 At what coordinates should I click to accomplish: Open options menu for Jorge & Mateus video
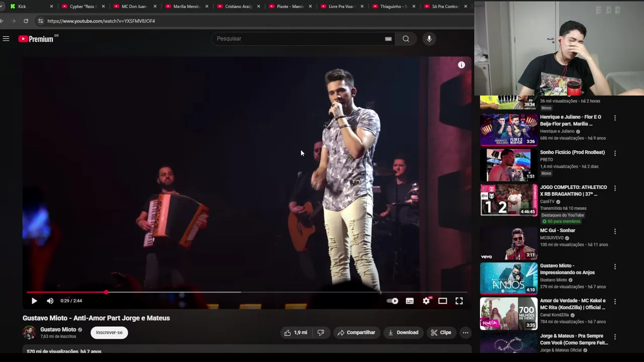615,337
